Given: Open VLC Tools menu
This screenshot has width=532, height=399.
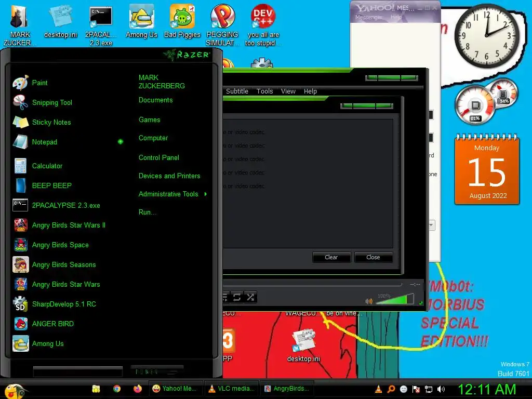Looking at the screenshot, I should [264, 91].
